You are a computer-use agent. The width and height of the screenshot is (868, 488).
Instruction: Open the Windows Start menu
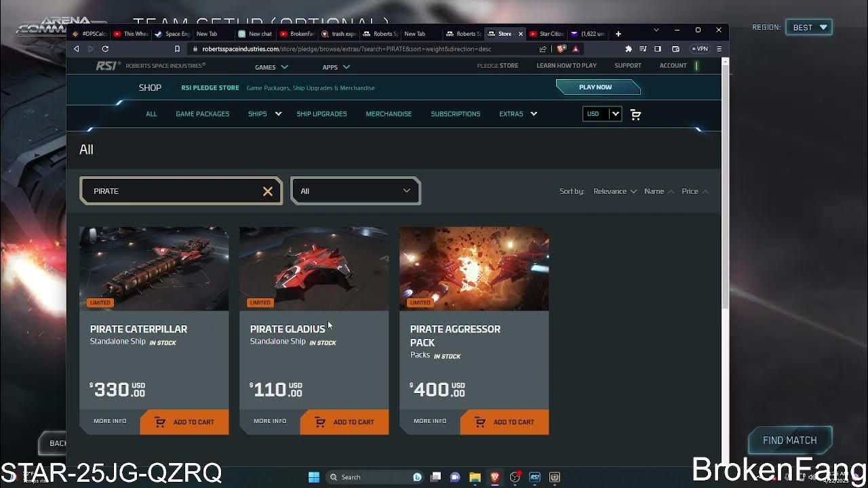coord(314,477)
